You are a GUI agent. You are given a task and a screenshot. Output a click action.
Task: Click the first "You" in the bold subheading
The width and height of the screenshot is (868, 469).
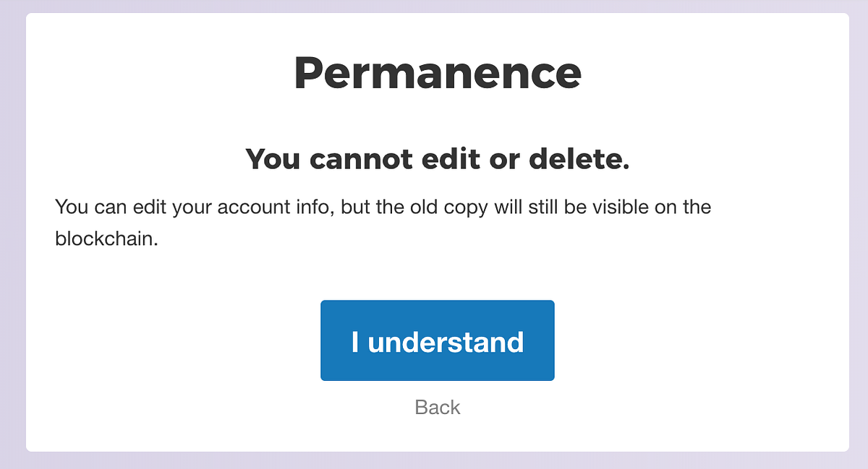tap(273, 159)
